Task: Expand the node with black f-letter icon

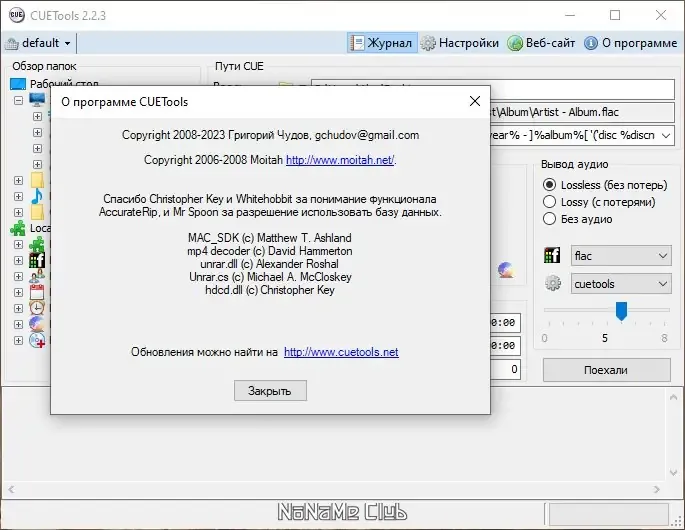Action: click(x=18, y=260)
